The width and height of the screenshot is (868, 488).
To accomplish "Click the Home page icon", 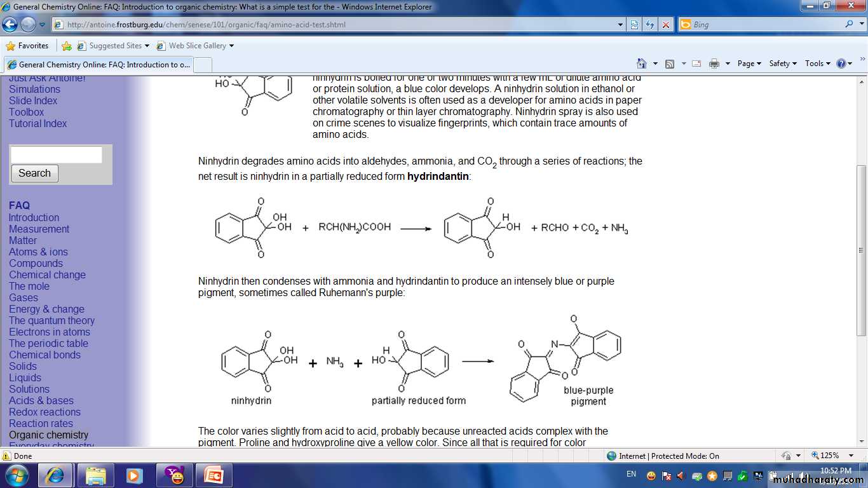I will (642, 64).
